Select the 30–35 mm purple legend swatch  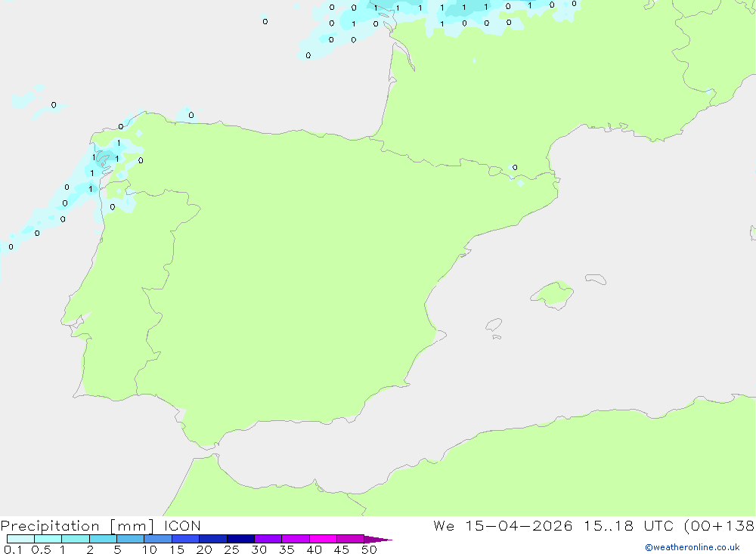pyautogui.click(x=268, y=539)
